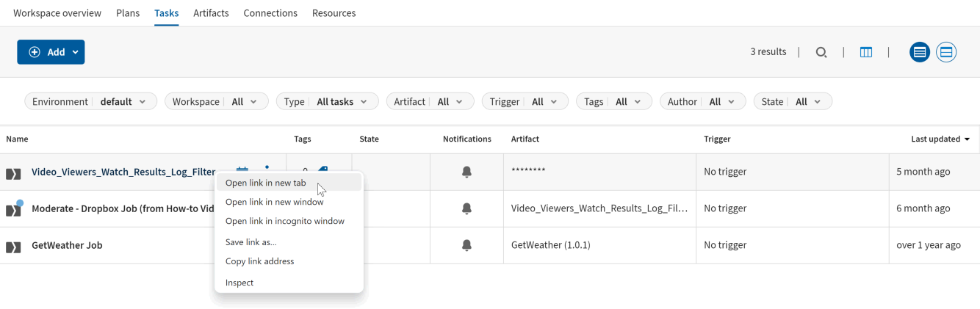Click the Moderate - Dropbox Job task icon
The height and width of the screenshot is (309, 980).
[13, 210]
